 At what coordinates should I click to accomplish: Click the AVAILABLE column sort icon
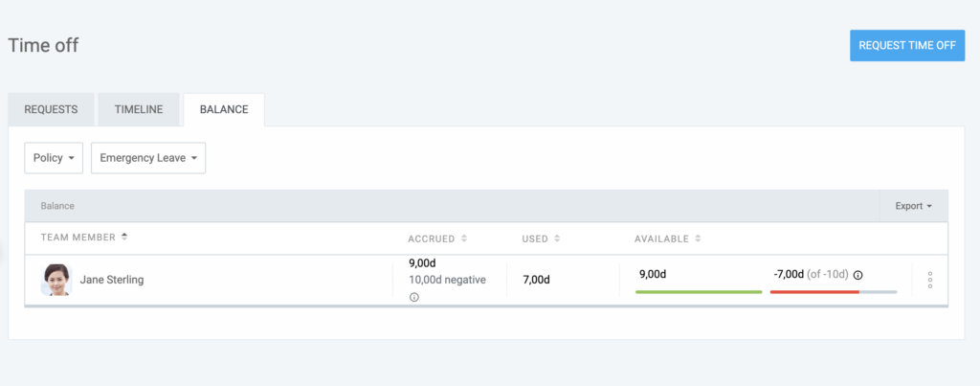pyautogui.click(x=698, y=238)
